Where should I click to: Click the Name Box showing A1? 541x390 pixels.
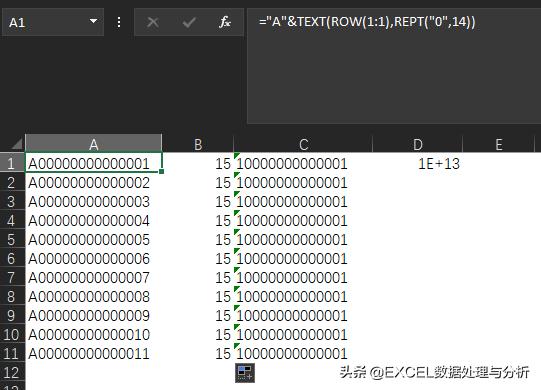(x=52, y=22)
